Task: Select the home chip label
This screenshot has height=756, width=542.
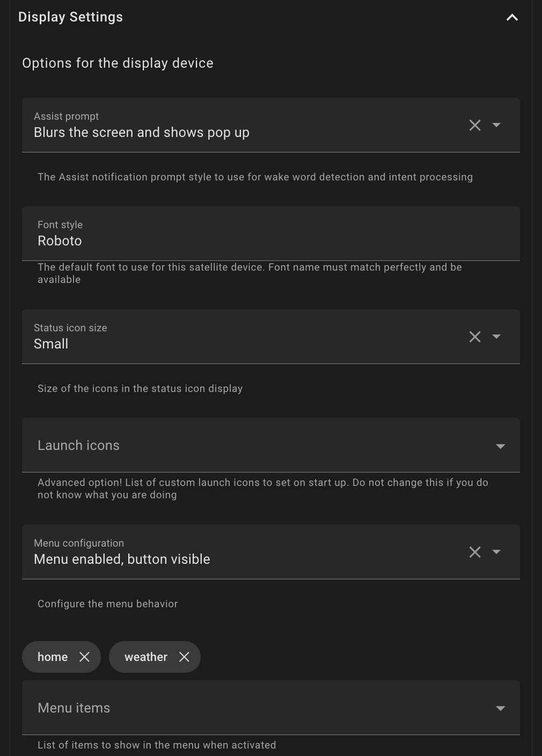Action: 53,657
